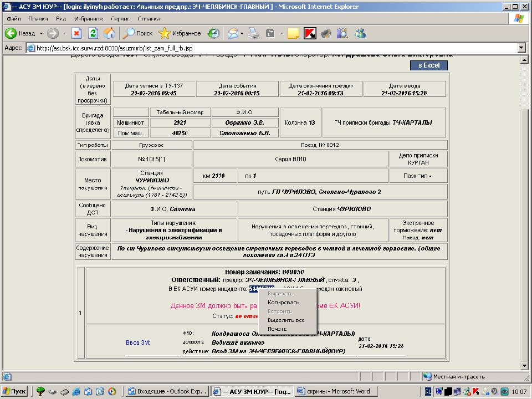Image resolution: width=532 pixels, height=399 pixels.
Task: Choose Выделить все in the context menu
Action: click(287, 320)
